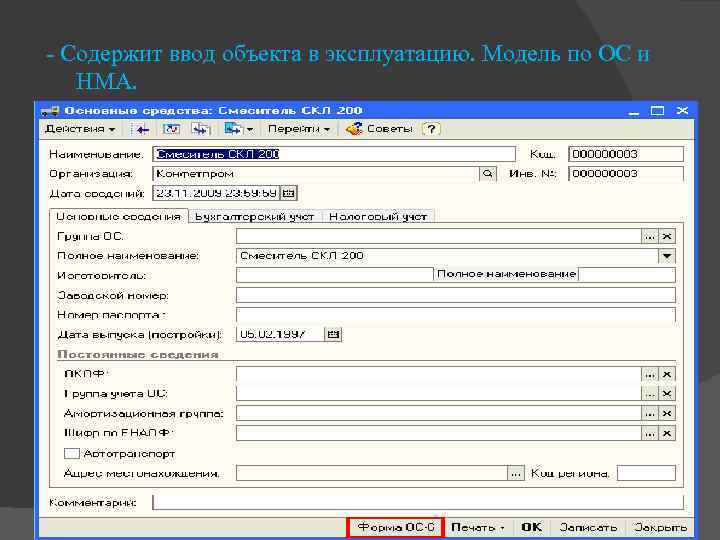Screen dimensions: 720x540
Task: Click the enter-based-on toolbar icon
Action: point(233,129)
